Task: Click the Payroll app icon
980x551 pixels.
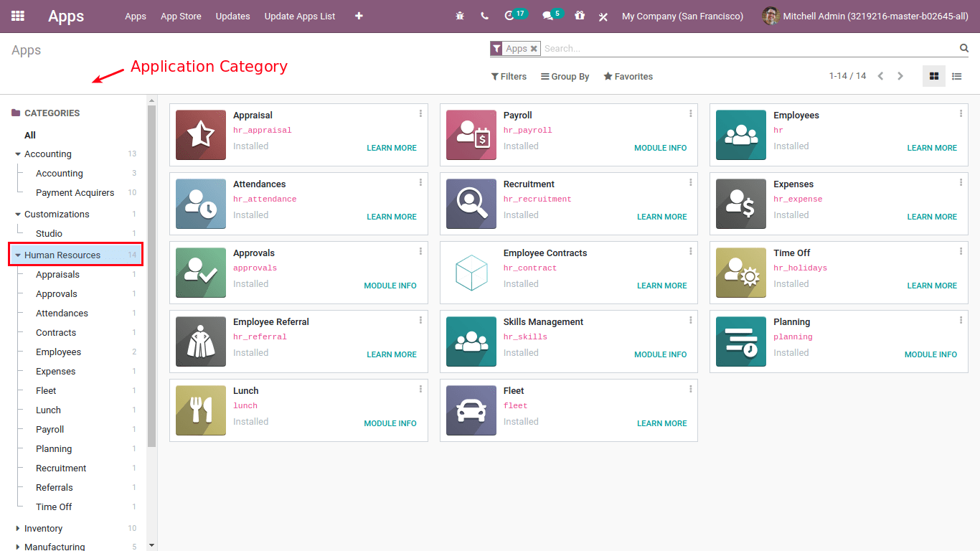Action: click(471, 135)
